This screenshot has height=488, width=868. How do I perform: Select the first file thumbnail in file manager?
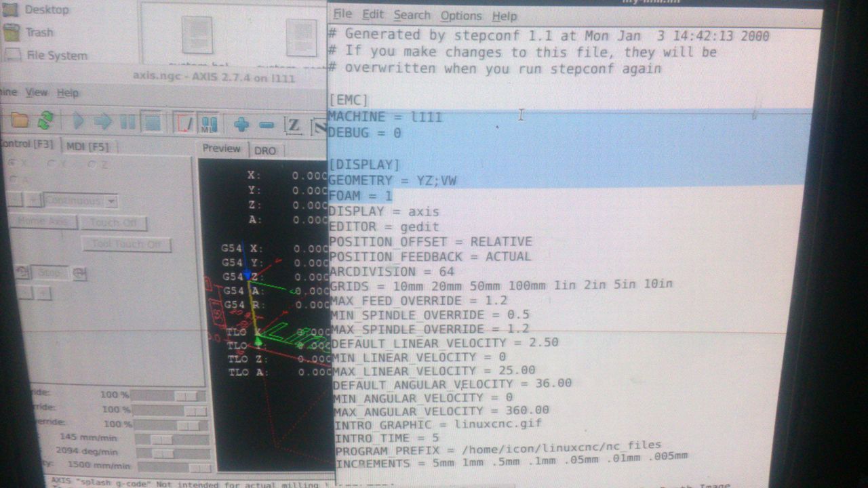(197, 35)
